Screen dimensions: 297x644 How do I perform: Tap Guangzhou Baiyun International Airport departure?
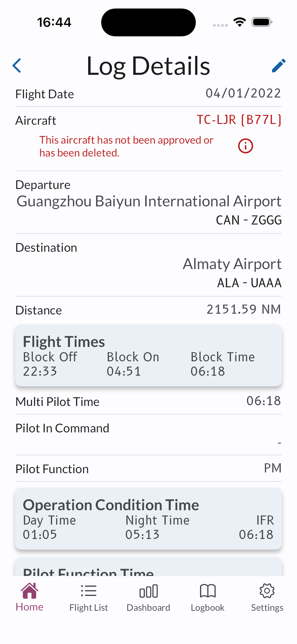point(149,201)
